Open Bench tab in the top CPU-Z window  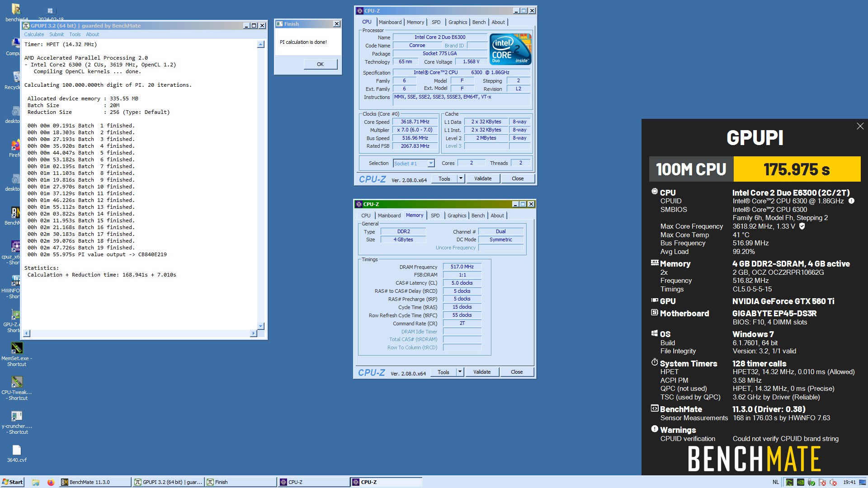[479, 22]
